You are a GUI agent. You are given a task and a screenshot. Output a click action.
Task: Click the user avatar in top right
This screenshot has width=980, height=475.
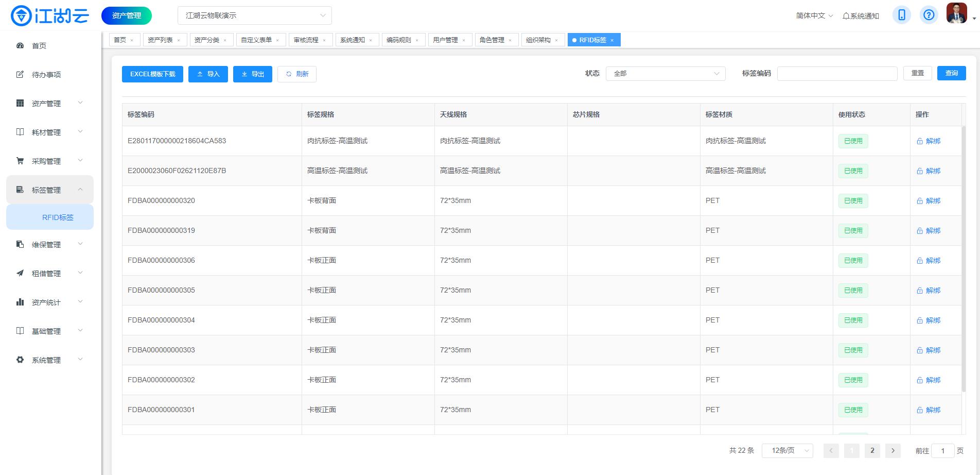pyautogui.click(x=956, y=13)
